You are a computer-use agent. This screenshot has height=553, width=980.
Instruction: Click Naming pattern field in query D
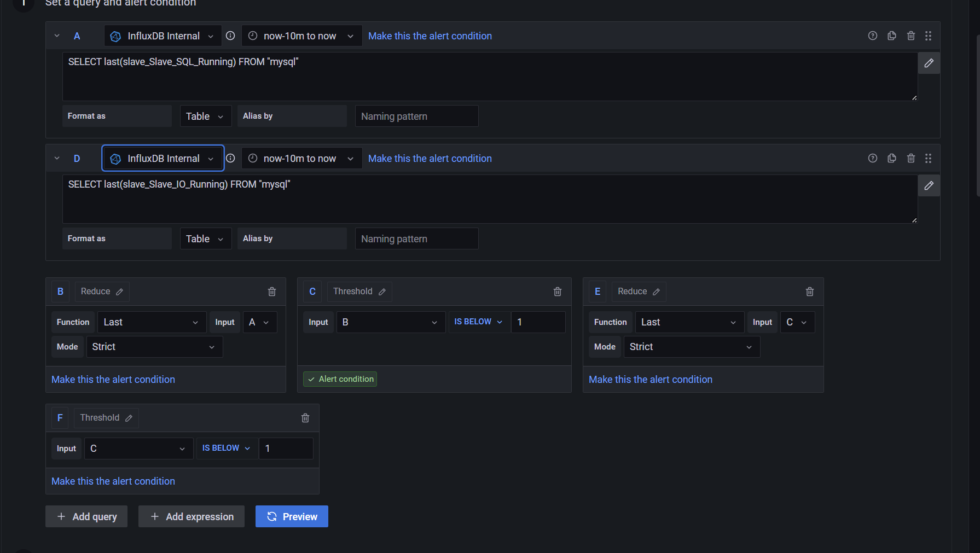coord(417,238)
